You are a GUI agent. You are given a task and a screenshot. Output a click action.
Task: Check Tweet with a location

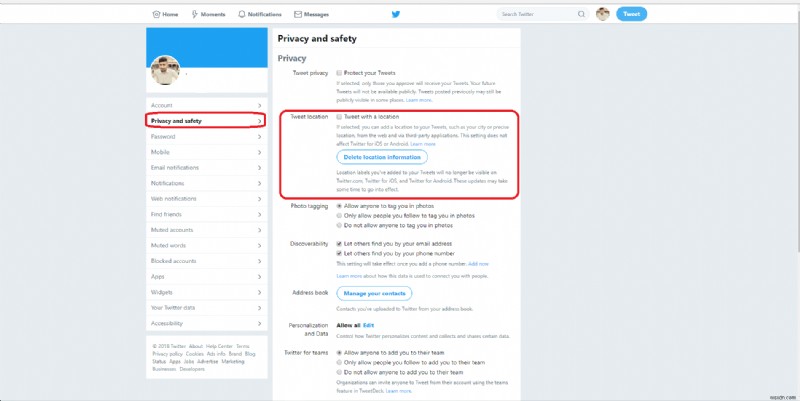(x=340, y=116)
